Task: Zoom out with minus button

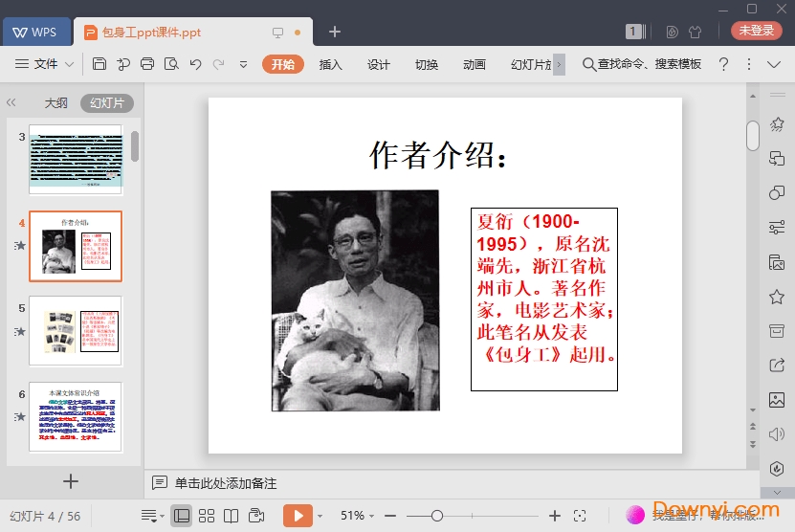Action: pos(390,516)
